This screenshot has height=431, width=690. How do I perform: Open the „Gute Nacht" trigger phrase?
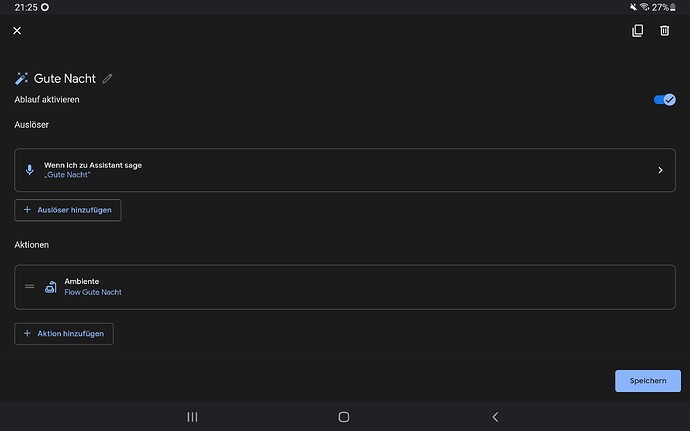tap(68, 175)
